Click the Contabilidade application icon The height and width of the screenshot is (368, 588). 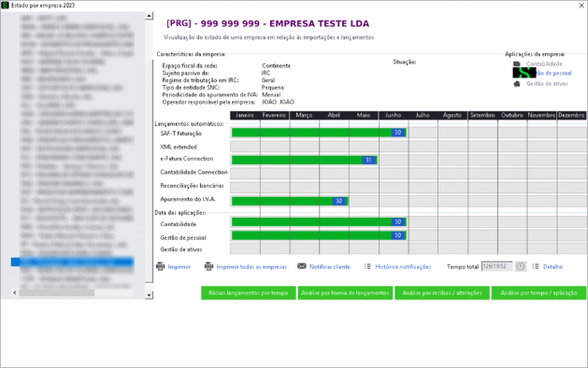pos(517,64)
